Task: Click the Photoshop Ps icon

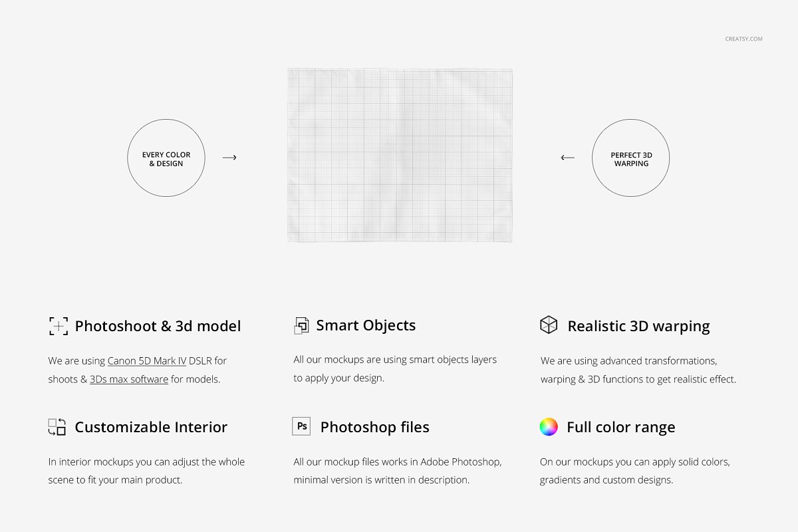Action: point(301,426)
